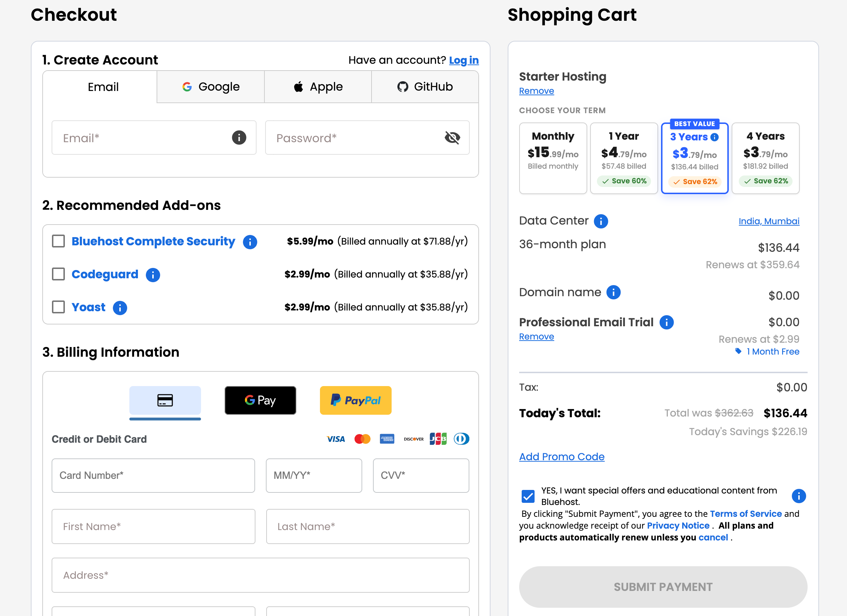This screenshot has width=847, height=616.
Task: Switch to the Email sign-up tab
Action: pos(100,87)
